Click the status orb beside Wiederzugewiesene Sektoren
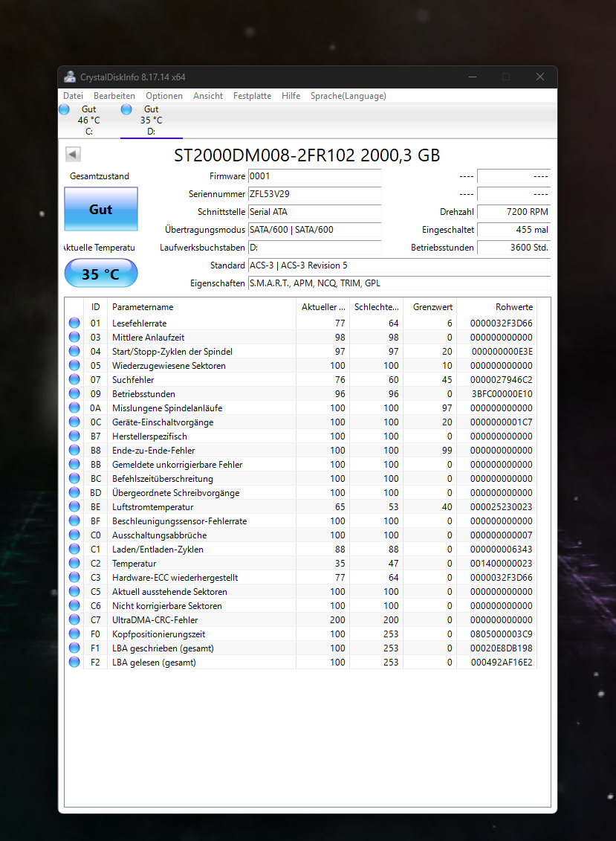The image size is (616, 841). pyautogui.click(x=74, y=365)
